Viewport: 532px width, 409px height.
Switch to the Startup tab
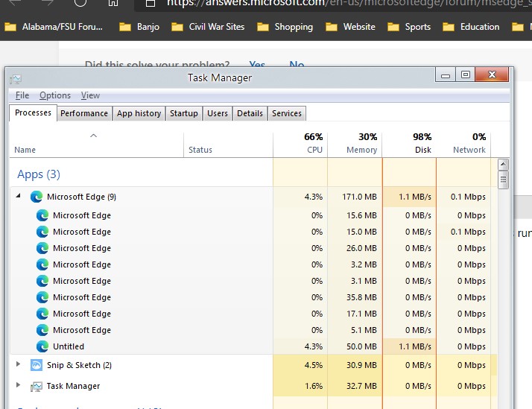click(184, 113)
